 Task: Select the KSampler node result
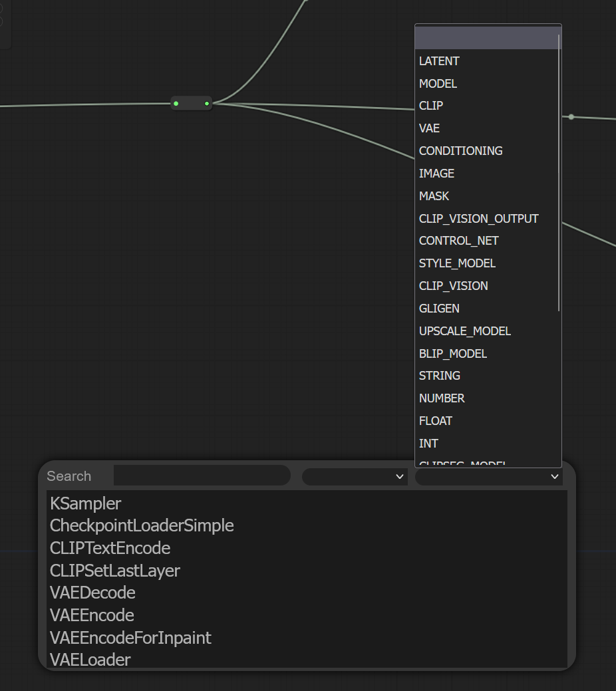85,503
